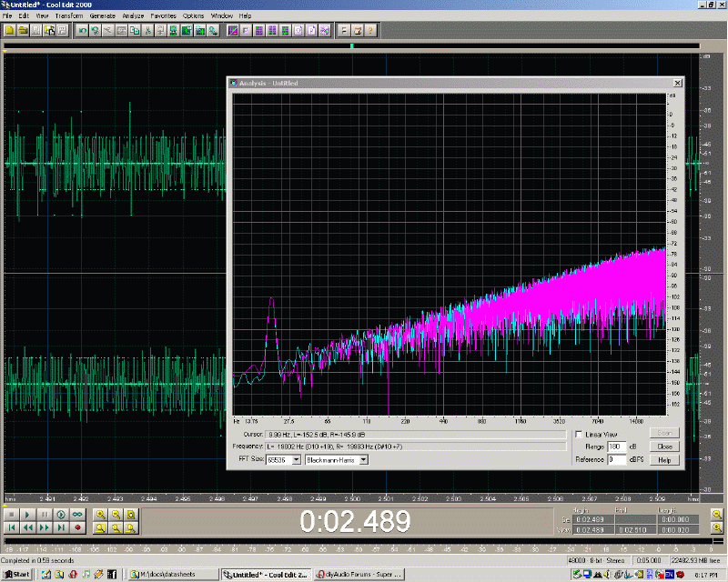Image resolution: width=728 pixels, height=582 pixels.
Task: Click the Zoom to Selection magnifier
Action: (100, 527)
